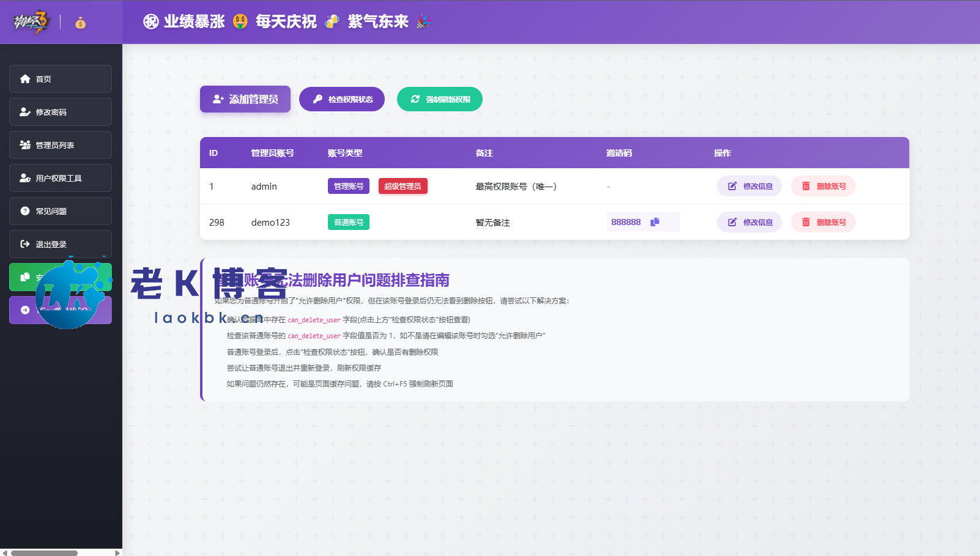Image resolution: width=980 pixels, height=556 pixels.
Task: Click the sidebar horizontal scrollbar thumb
Action: click(x=44, y=553)
